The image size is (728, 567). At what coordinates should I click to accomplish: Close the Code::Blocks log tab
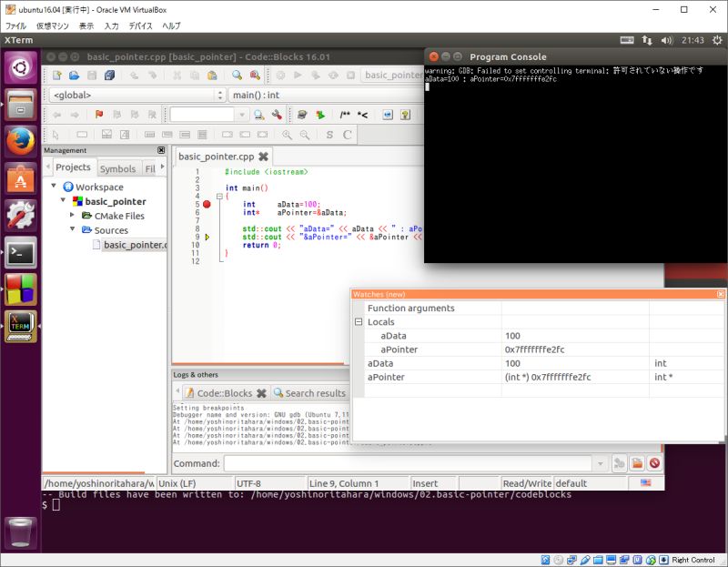pyautogui.click(x=261, y=393)
